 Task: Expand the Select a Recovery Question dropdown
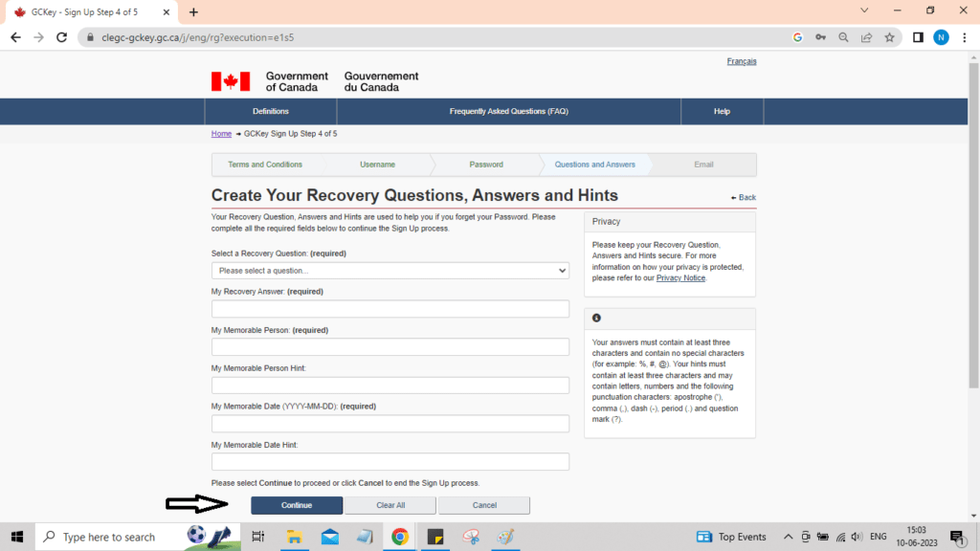(390, 271)
